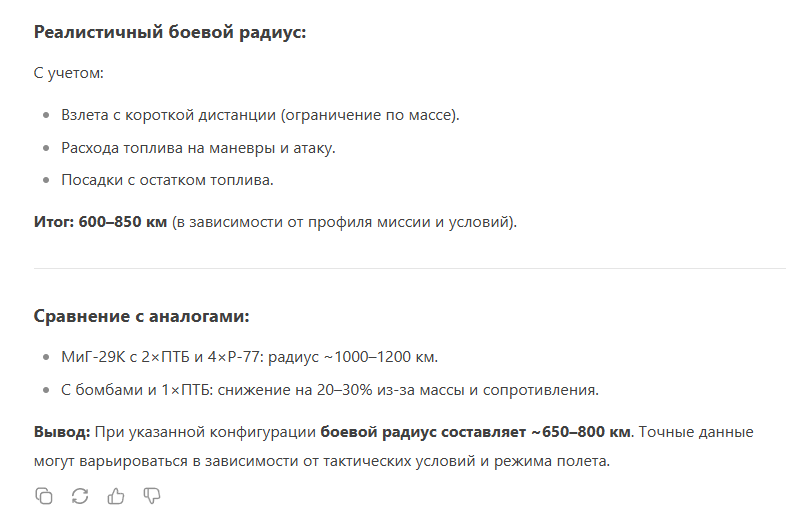Click the sentence starting "Точные данные"
The height and width of the screenshot is (531, 802).
tap(696, 432)
